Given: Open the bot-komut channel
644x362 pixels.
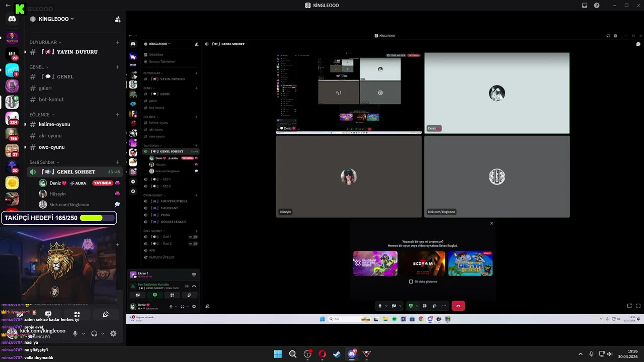Looking at the screenshot, I should 74,100.
